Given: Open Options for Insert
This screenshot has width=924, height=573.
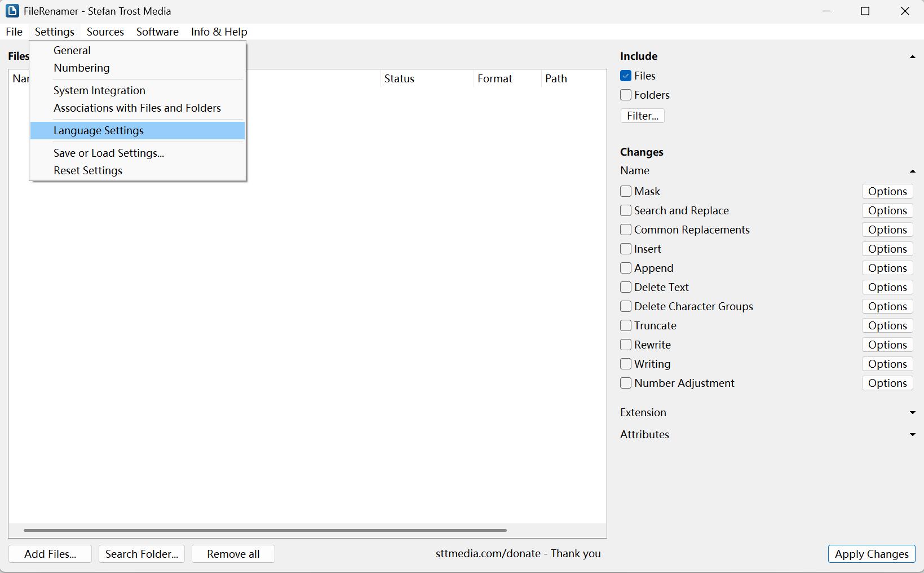Looking at the screenshot, I should pos(887,249).
